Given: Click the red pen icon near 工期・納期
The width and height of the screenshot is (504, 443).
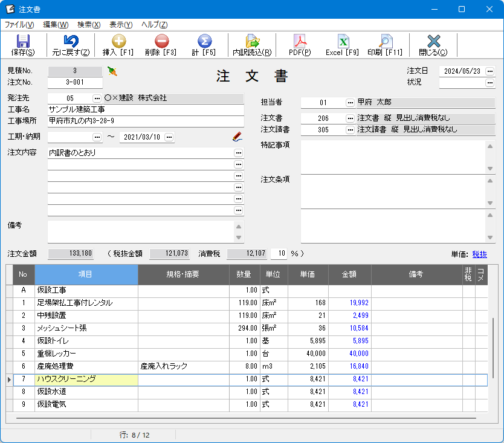Looking at the screenshot, I should pyautogui.click(x=237, y=137).
